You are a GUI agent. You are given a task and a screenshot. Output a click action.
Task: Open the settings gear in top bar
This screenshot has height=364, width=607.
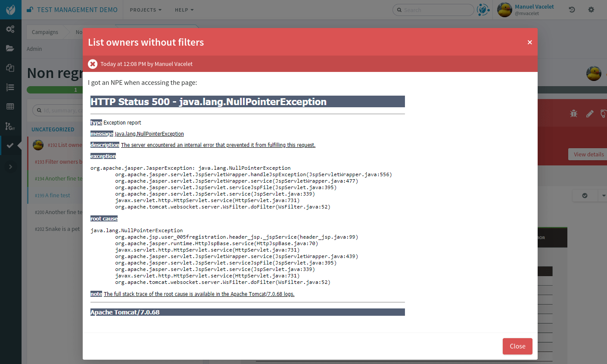[591, 9]
